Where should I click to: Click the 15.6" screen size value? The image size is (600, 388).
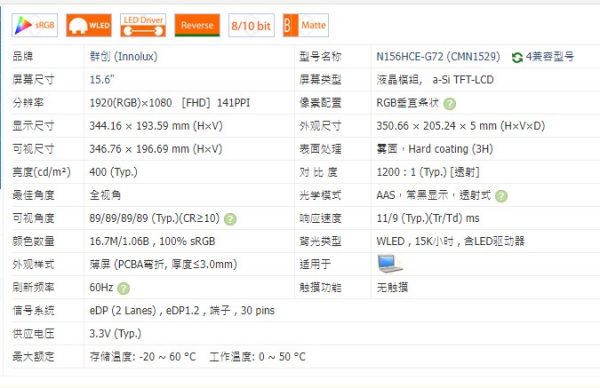click(102, 80)
